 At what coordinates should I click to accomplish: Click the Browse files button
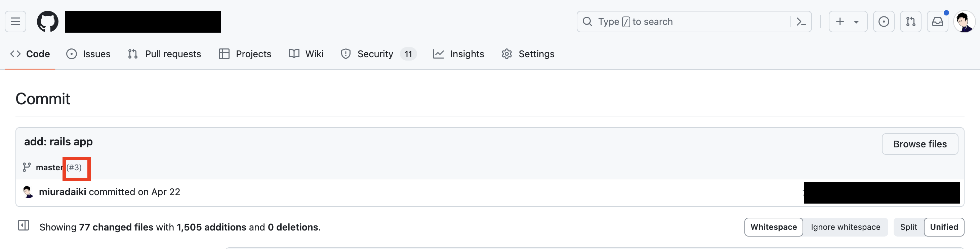tap(920, 144)
